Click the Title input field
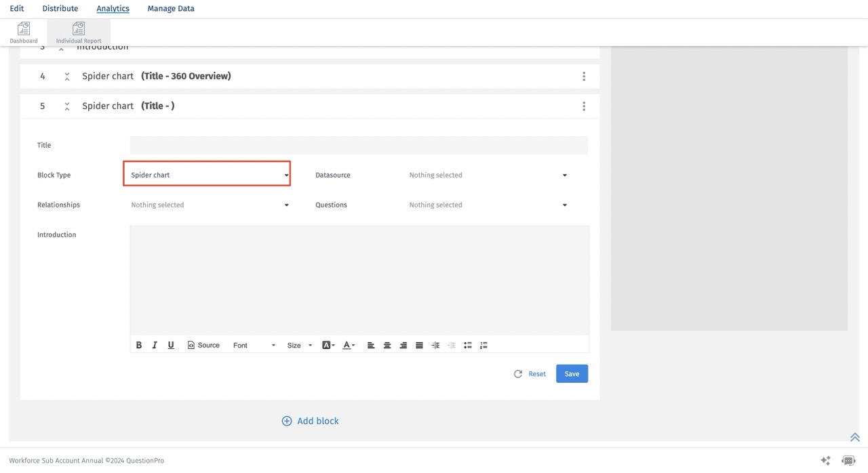 (359, 145)
